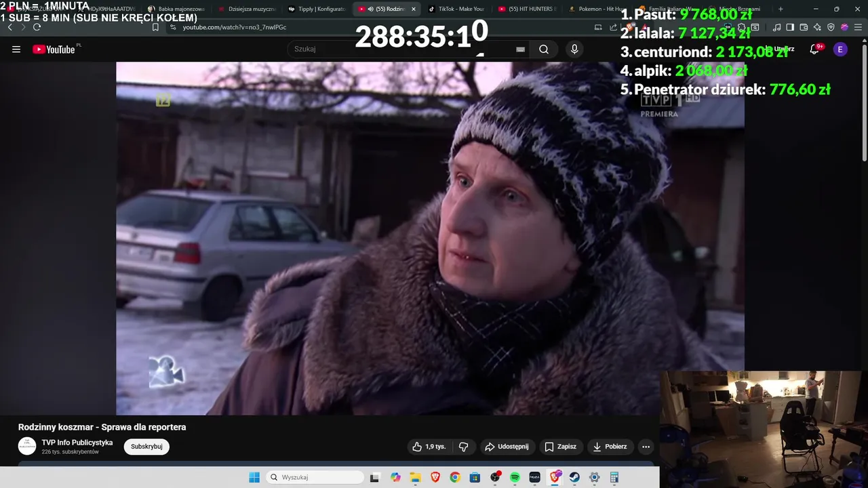Viewport: 868px width, 488px height.
Task: Open Task View on the taskbar
Action: [374, 477]
